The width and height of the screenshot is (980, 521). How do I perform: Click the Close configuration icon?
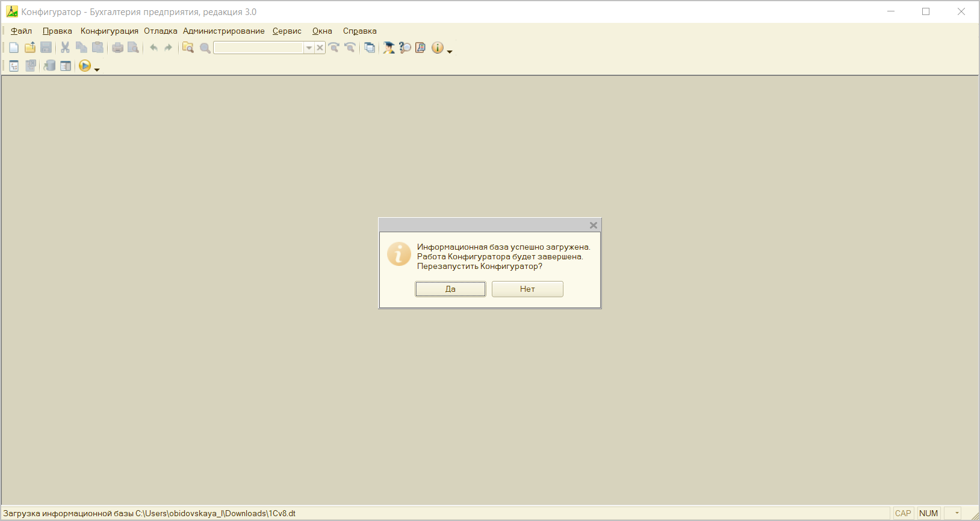[30, 66]
